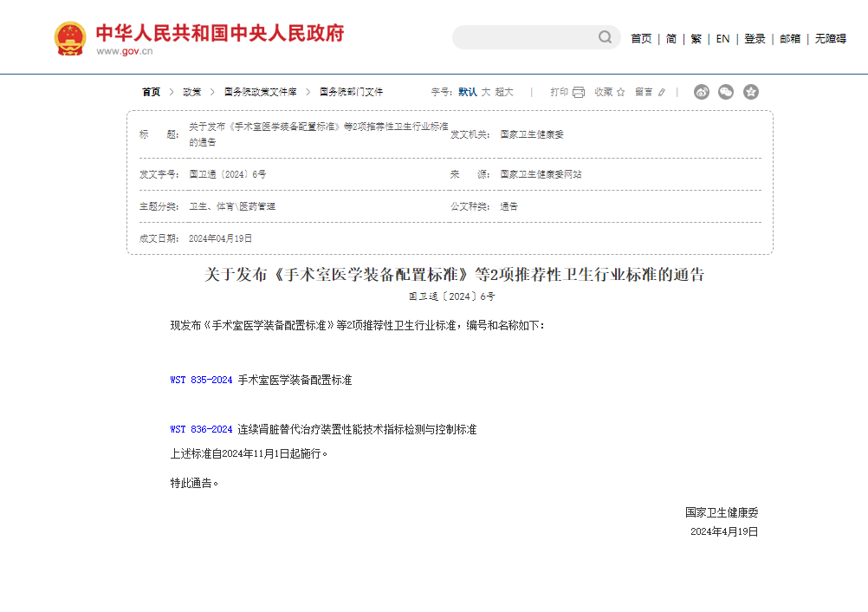Click the print icon next to 打印
This screenshot has height=612, width=868.
point(579,92)
